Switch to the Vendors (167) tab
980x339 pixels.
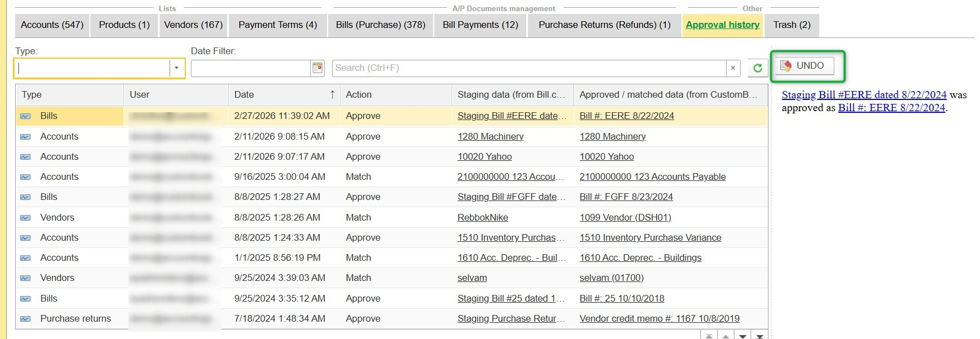tap(193, 25)
